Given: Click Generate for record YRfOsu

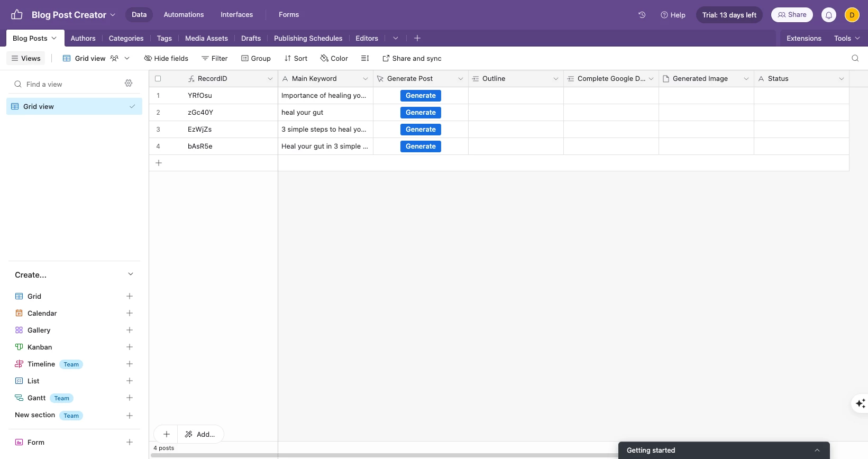Looking at the screenshot, I should tap(421, 96).
